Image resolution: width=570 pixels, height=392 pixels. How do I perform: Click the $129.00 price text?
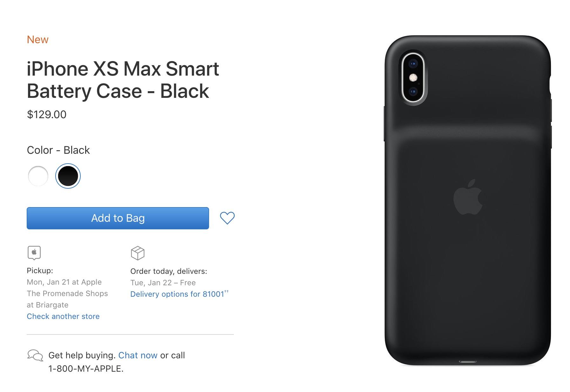[x=47, y=114]
